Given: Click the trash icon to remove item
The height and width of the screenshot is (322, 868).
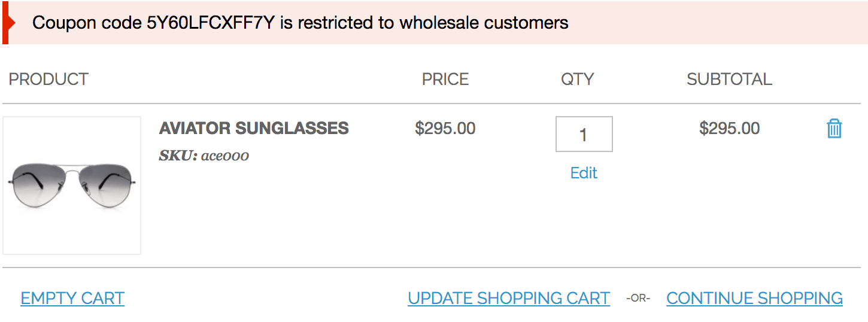Looking at the screenshot, I should tap(834, 129).
